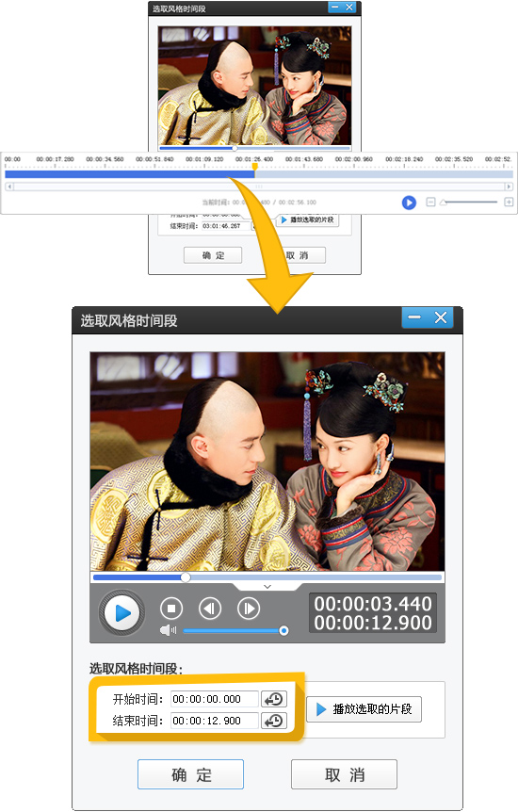Adjust the volume slider handle
This screenshot has width=518, height=812.
pos(283,630)
